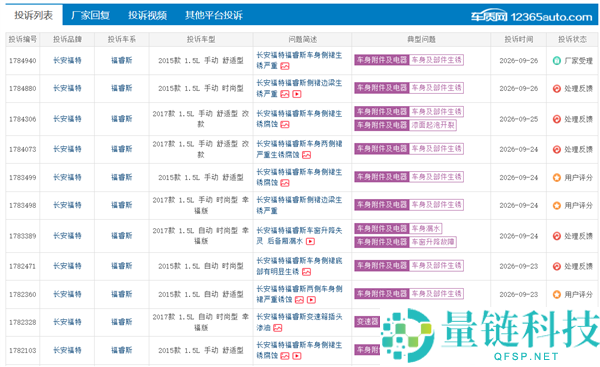Play video icon for complaint 1782360
The height and width of the screenshot is (367, 600).
coord(311,300)
